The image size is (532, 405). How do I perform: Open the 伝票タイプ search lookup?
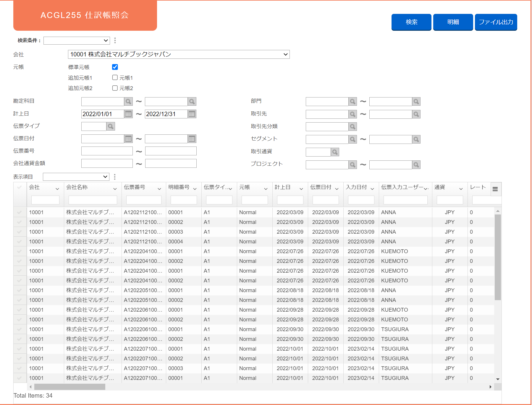click(111, 126)
